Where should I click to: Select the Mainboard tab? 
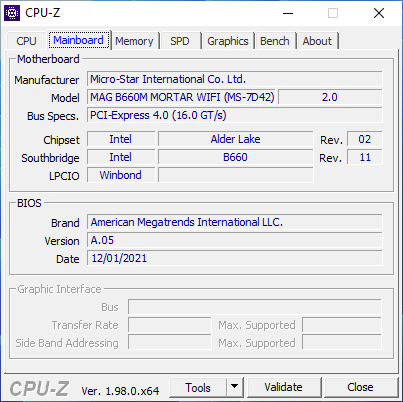click(79, 40)
